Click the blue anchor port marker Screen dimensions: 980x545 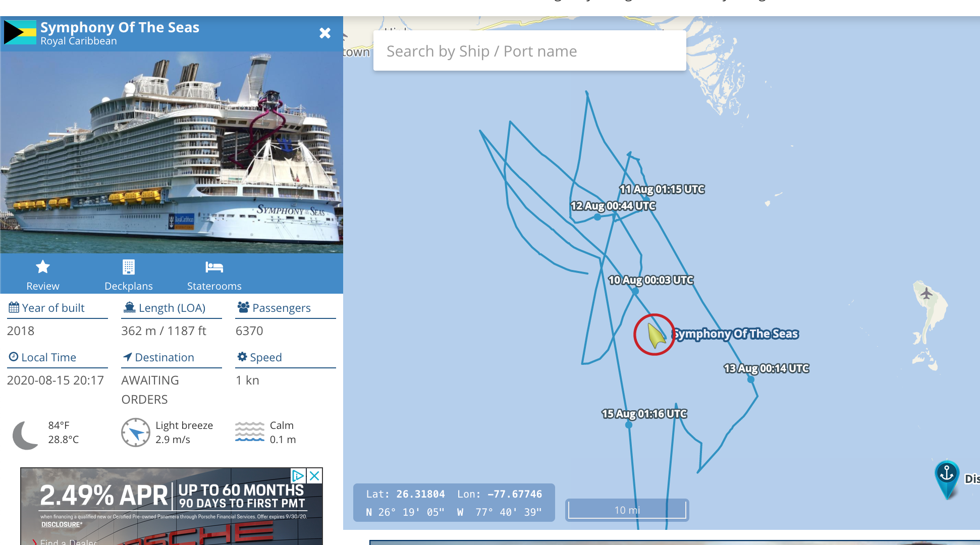[947, 478]
